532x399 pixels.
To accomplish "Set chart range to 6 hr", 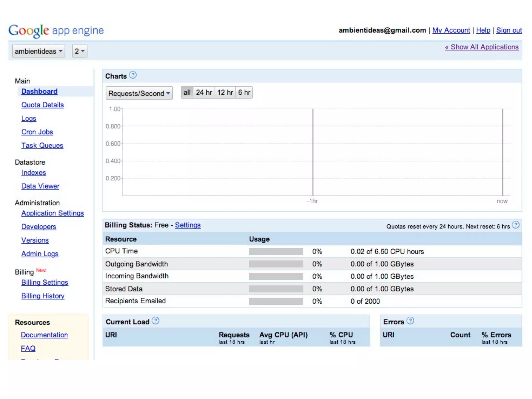I will coord(244,92).
